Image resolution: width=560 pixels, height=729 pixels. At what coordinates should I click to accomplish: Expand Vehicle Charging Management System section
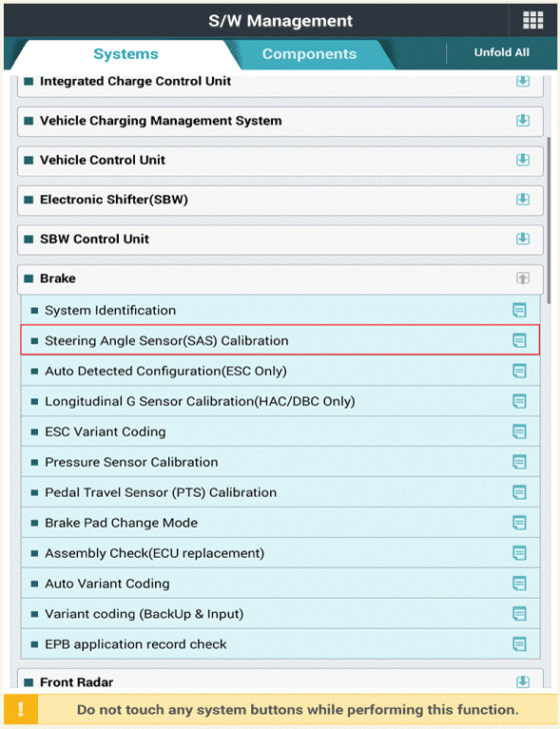point(523,120)
